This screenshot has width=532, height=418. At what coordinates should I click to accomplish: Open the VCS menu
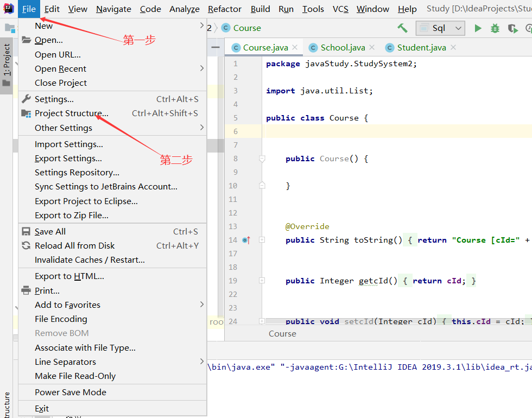(x=340, y=9)
